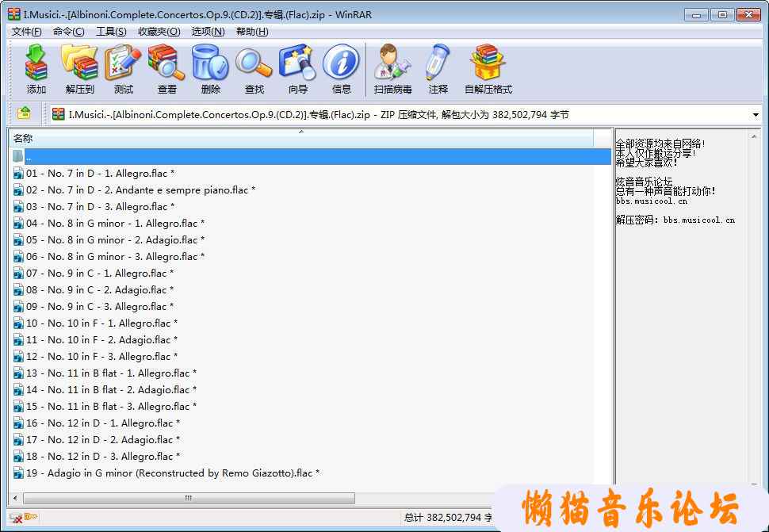Open the 命令(C) menu

(68, 32)
